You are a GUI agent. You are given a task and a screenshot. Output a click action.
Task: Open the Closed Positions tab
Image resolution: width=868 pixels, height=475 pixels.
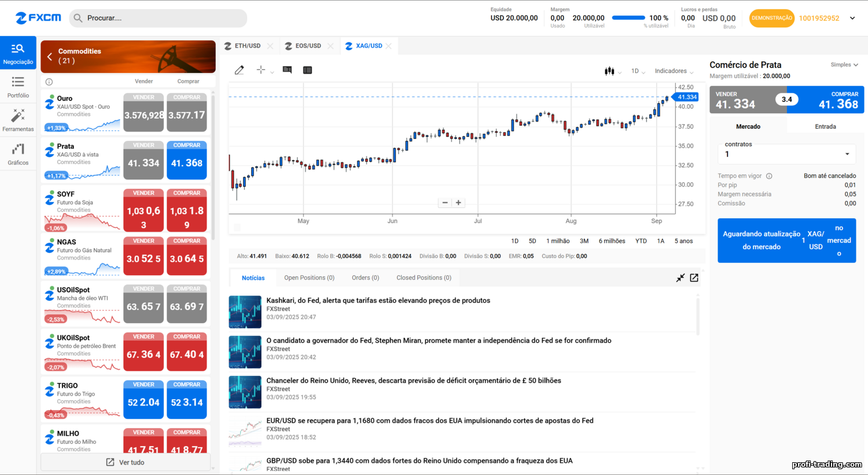point(424,278)
